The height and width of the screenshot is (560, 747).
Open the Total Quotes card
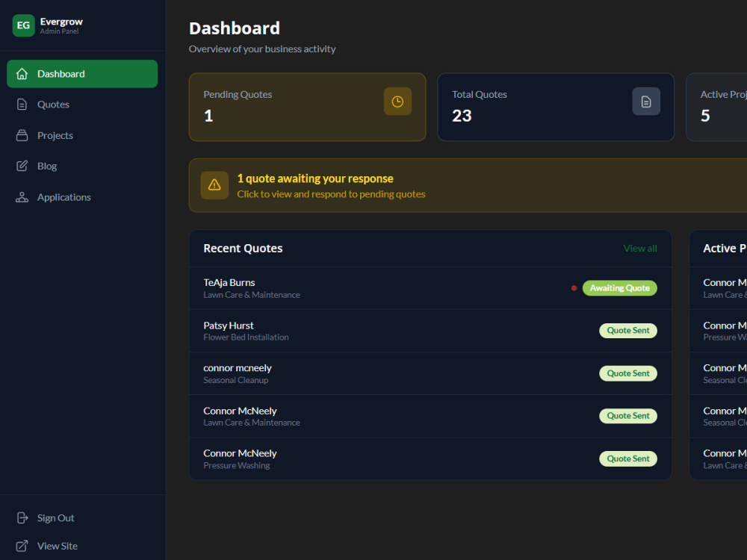point(556,107)
